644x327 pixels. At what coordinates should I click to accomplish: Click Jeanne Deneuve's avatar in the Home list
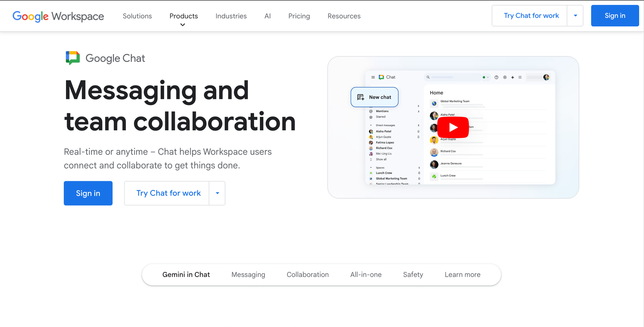(434, 164)
